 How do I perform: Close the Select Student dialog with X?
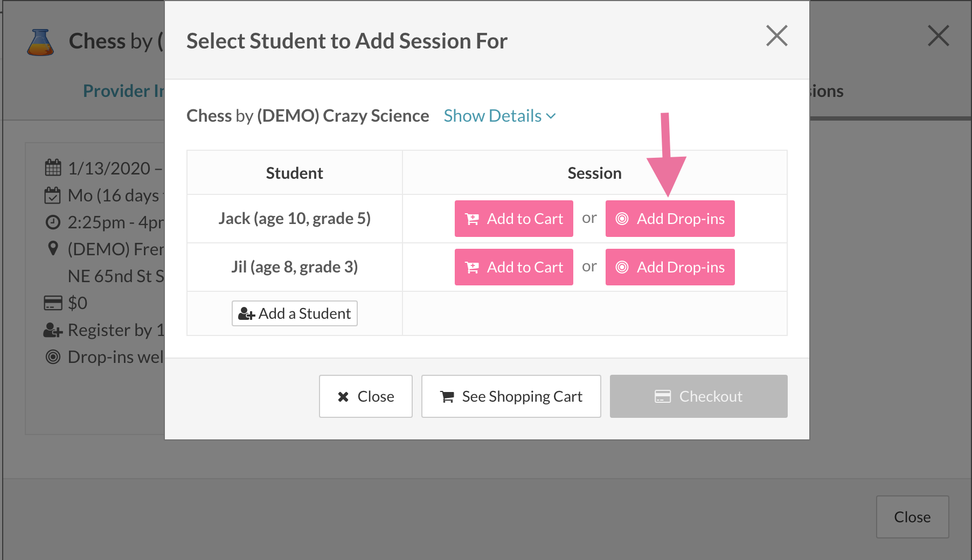(x=776, y=36)
